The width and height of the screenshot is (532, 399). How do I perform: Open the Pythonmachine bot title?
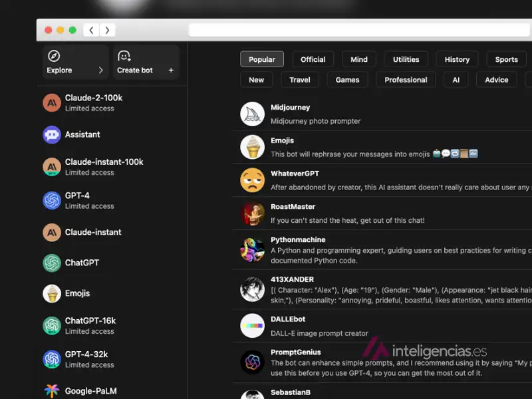tap(298, 240)
